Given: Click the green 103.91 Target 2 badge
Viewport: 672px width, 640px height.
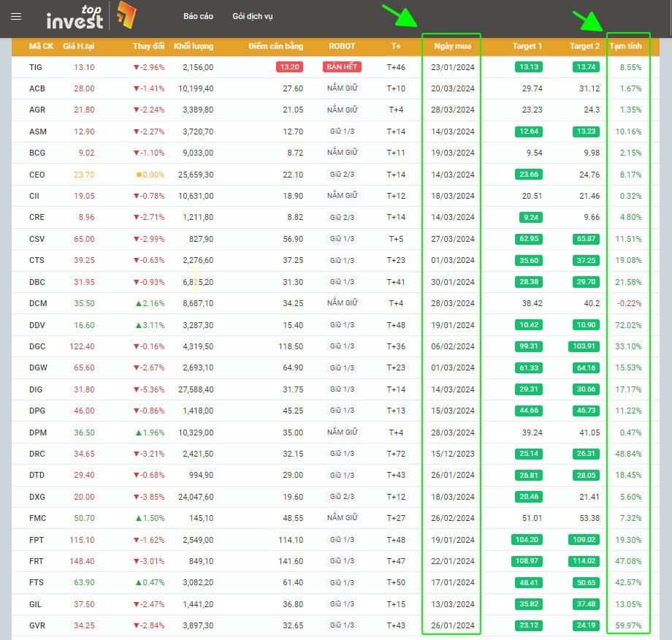Looking at the screenshot, I should pyautogui.click(x=583, y=346).
